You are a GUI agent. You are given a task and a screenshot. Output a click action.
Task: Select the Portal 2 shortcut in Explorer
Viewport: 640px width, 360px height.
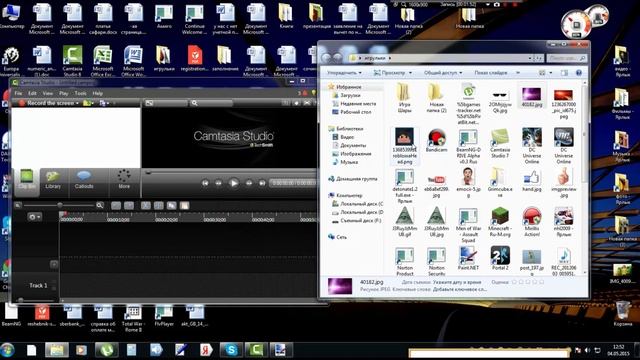pos(500,258)
